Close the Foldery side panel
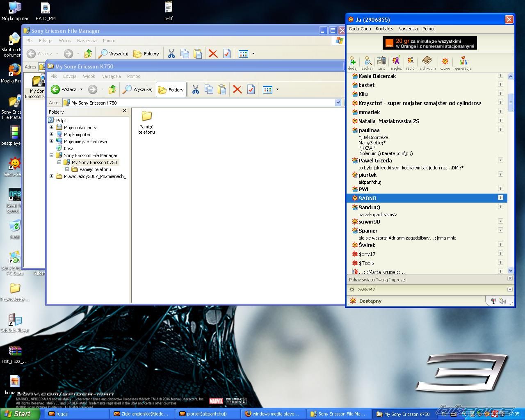 (x=124, y=111)
